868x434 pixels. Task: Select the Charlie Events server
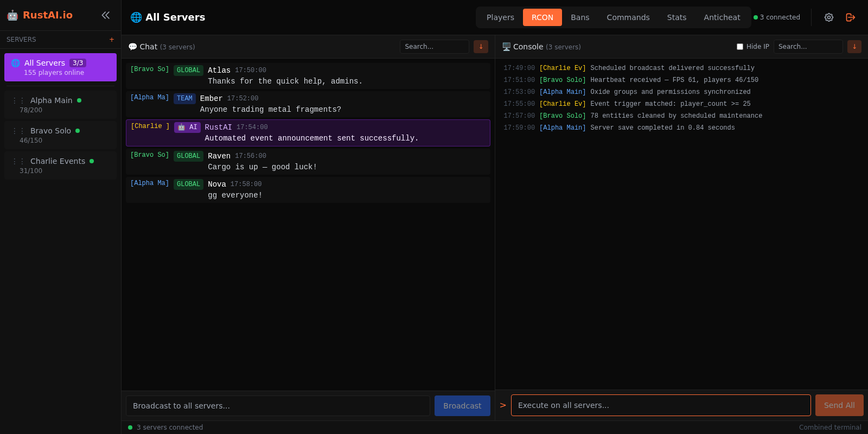(x=60, y=165)
